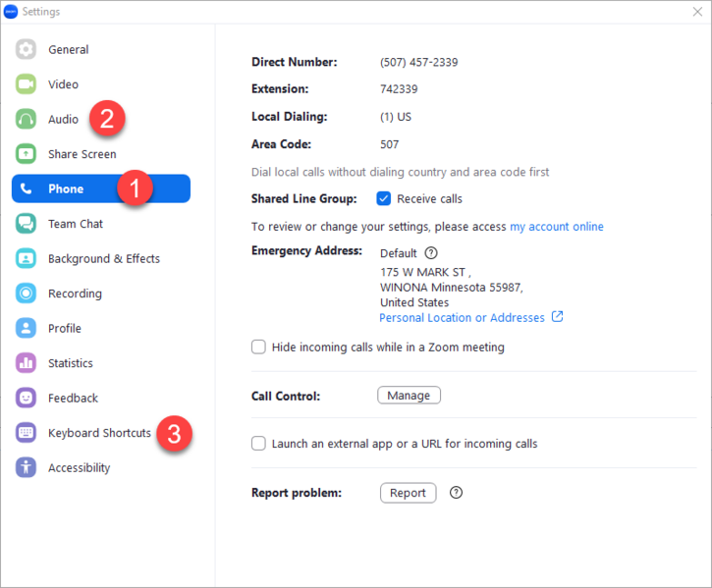Go to the Accessibility settings tab
712x588 pixels.
(x=79, y=468)
